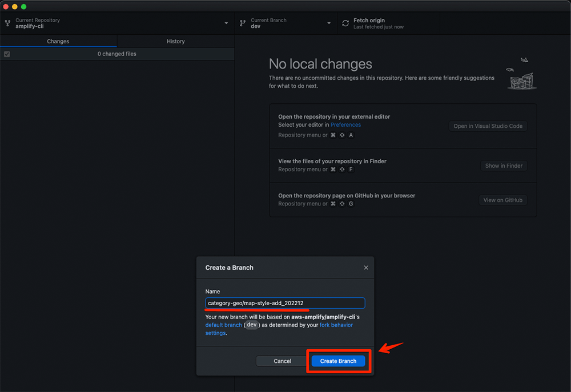Click the Fetch origin label
This screenshot has height=392, width=571.
(x=369, y=21)
